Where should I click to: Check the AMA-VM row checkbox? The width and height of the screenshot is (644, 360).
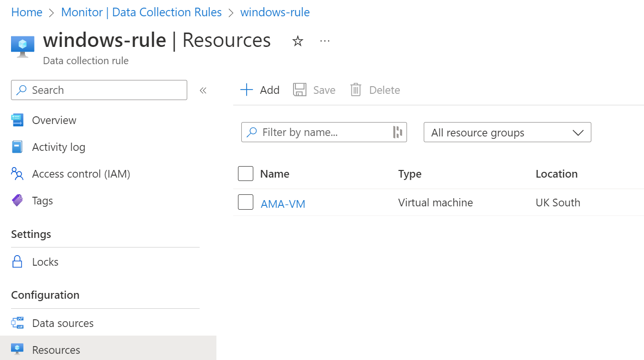[x=246, y=202]
